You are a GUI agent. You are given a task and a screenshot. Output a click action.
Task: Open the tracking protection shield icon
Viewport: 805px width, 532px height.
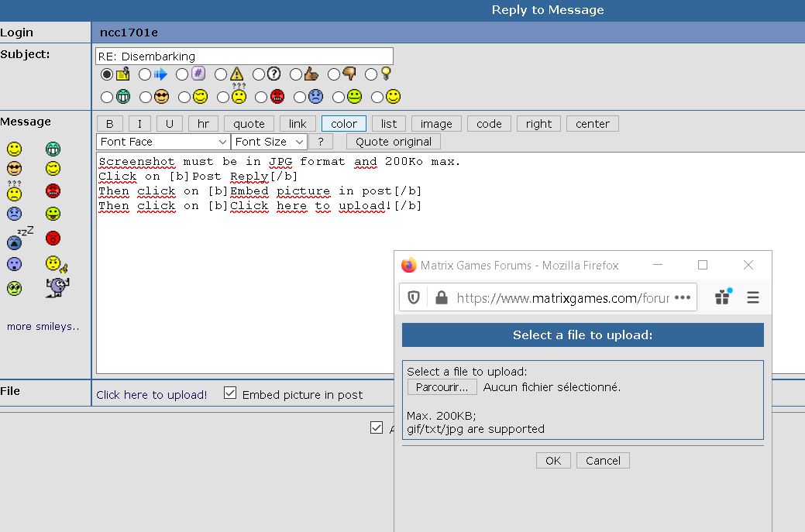click(414, 297)
